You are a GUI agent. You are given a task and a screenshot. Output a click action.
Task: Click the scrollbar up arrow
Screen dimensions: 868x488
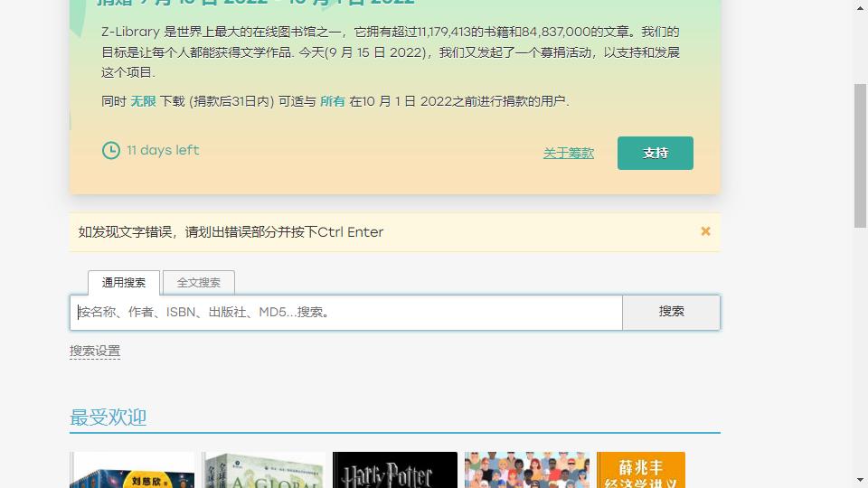[x=860, y=8]
